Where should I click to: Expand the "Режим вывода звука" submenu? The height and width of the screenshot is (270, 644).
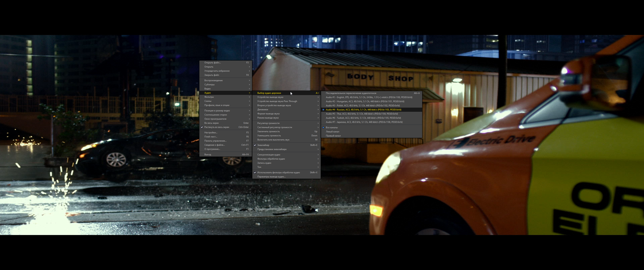click(270, 118)
